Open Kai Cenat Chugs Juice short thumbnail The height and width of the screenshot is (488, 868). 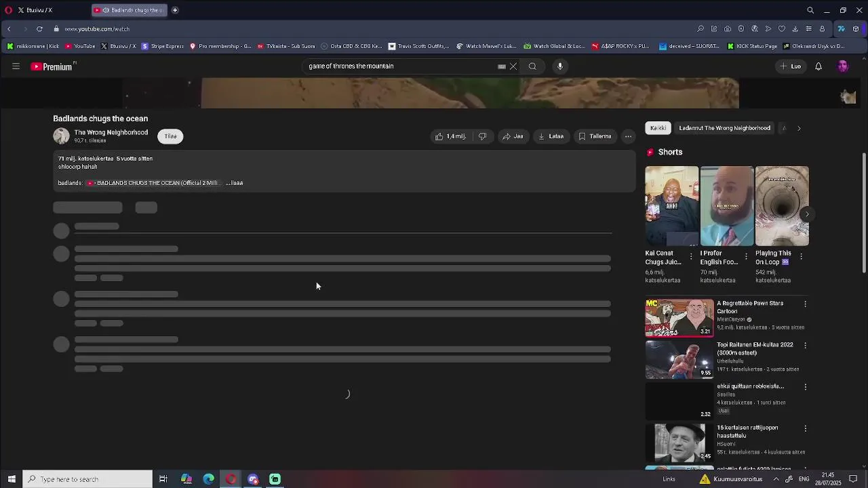[671, 206]
